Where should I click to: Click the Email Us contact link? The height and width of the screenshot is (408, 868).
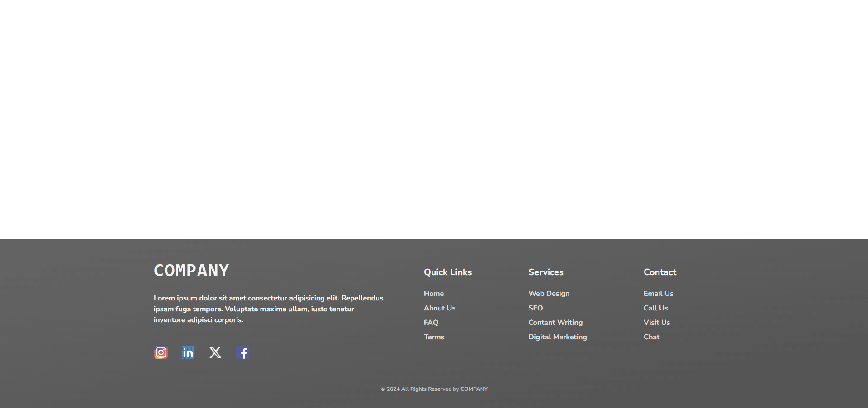659,294
